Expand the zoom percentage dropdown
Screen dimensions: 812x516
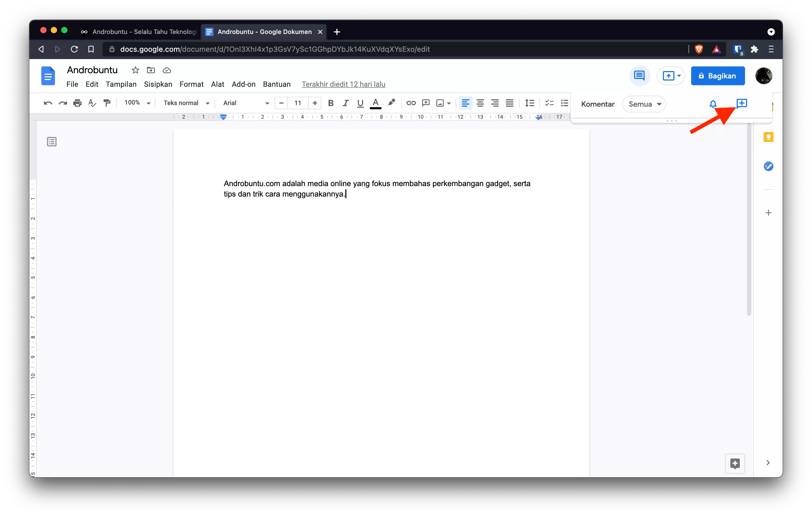136,103
